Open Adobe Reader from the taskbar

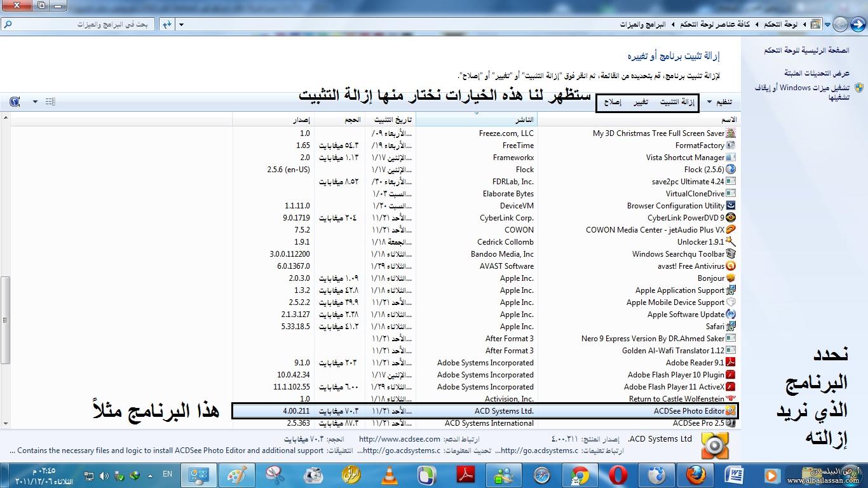466,475
